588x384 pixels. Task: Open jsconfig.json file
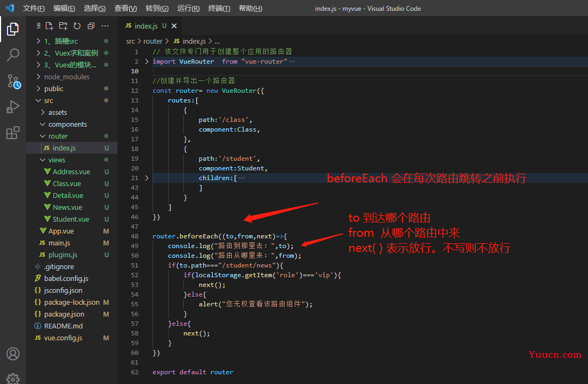(x=72, y=291)
